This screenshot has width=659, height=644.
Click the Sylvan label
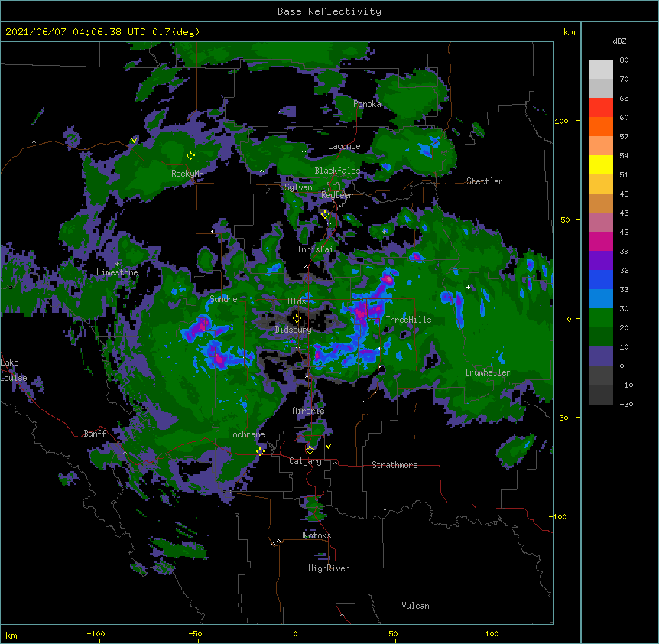(x=298, y=187)
